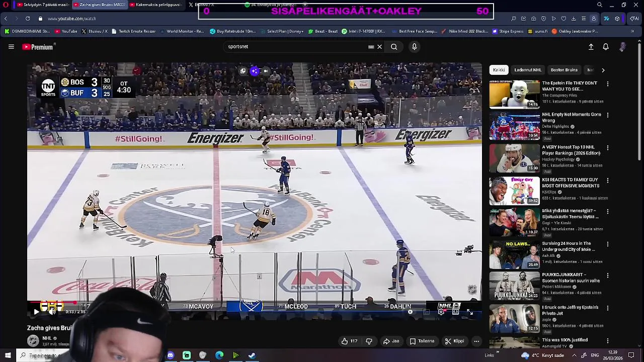
Task: Open YouTube notifications bell
Action: pyautogui.click(x=606, y=47)
